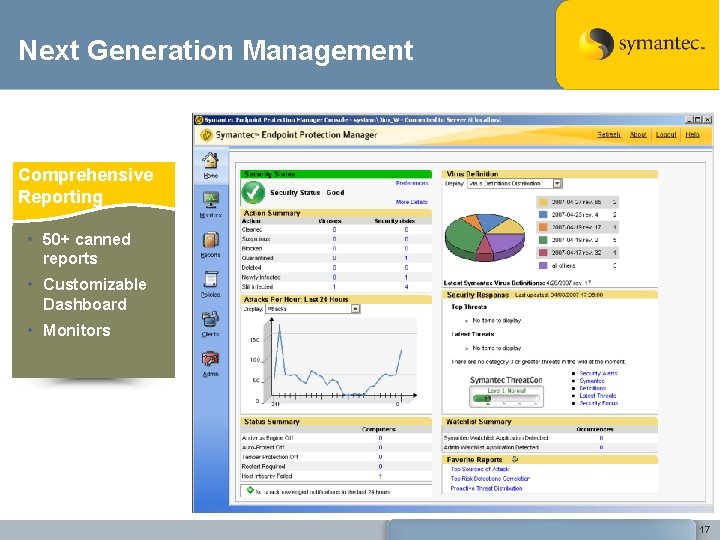Click the Antivirus Engine Off row

point(336,438)
